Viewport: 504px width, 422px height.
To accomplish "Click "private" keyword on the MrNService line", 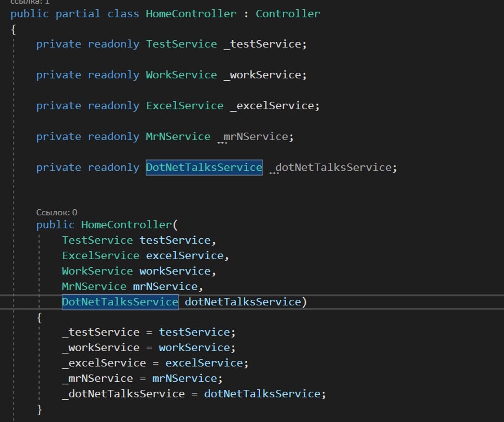I will (x=59, y=137).
